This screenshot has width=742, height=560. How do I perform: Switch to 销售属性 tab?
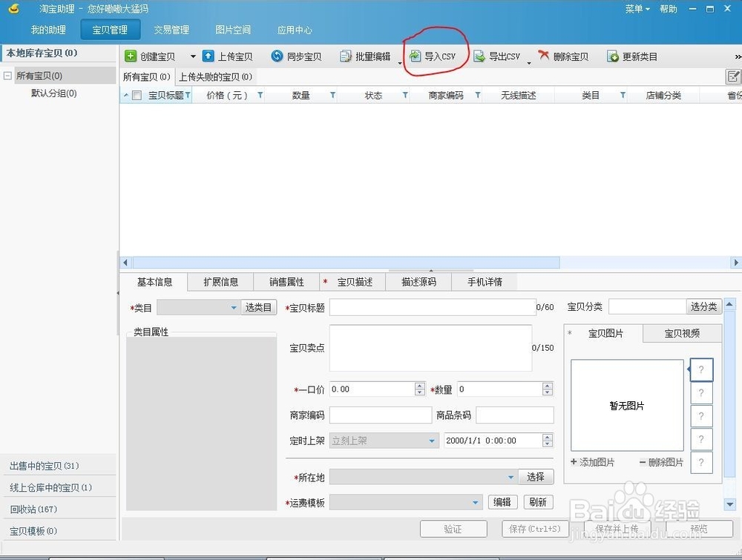pos(286,283)
